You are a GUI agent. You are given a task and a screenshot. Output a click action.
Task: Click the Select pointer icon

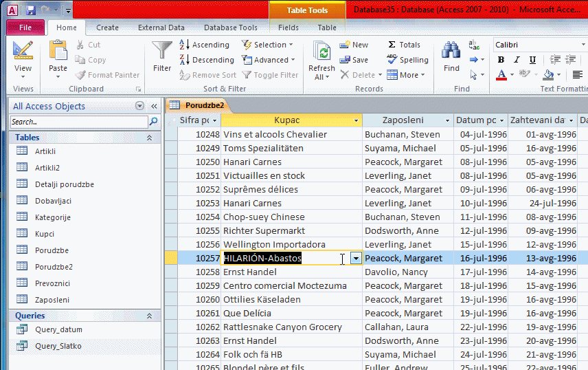click(473, 75)
